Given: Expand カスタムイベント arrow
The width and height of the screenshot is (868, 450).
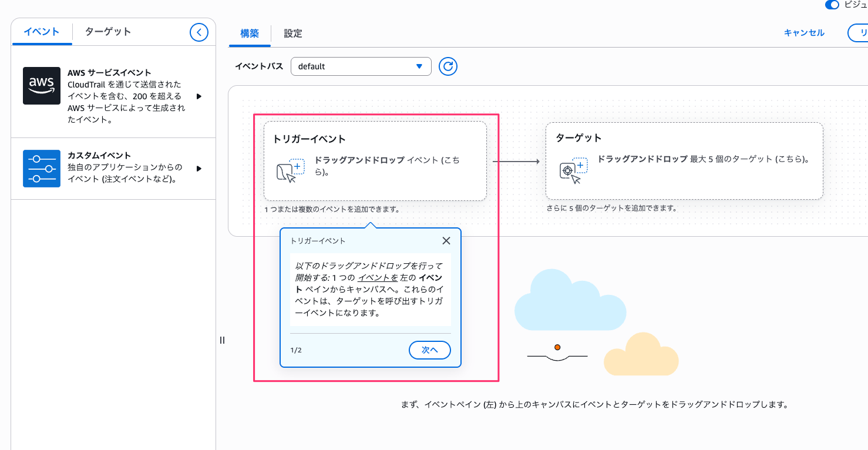Looking at the screenshot, I should [199, 169].
